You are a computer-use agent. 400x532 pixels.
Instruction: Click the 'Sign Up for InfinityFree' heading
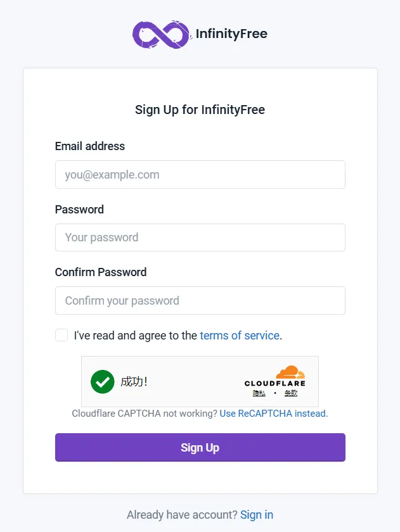[200, 110]
